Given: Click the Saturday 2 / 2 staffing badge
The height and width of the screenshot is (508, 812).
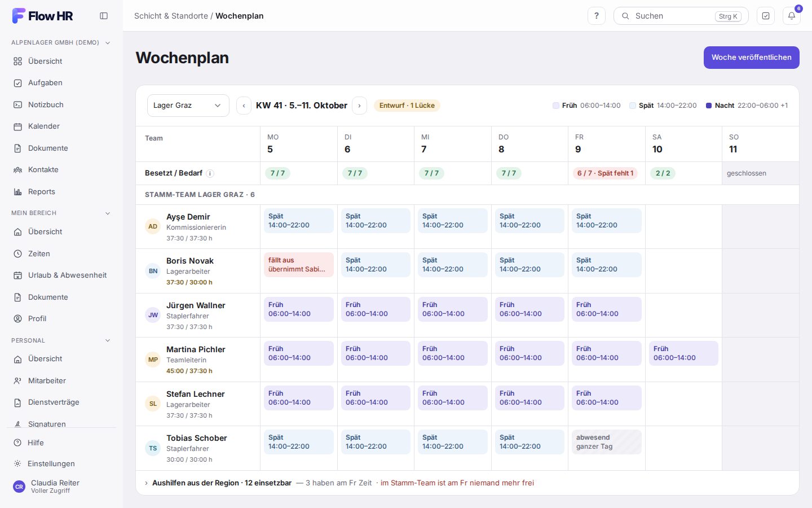Looking at the screenshot, I should pos(663,173).
